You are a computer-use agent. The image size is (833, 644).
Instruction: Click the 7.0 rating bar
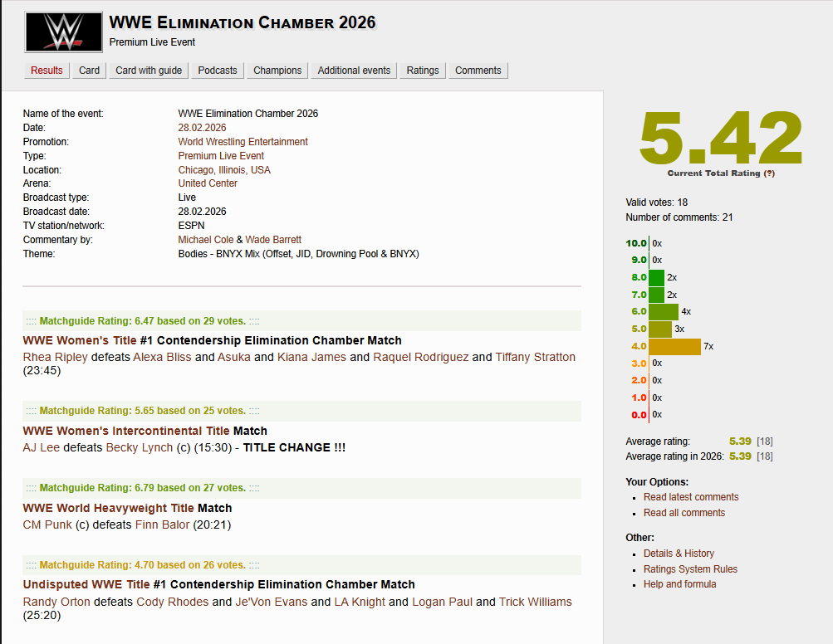point(657,295)
